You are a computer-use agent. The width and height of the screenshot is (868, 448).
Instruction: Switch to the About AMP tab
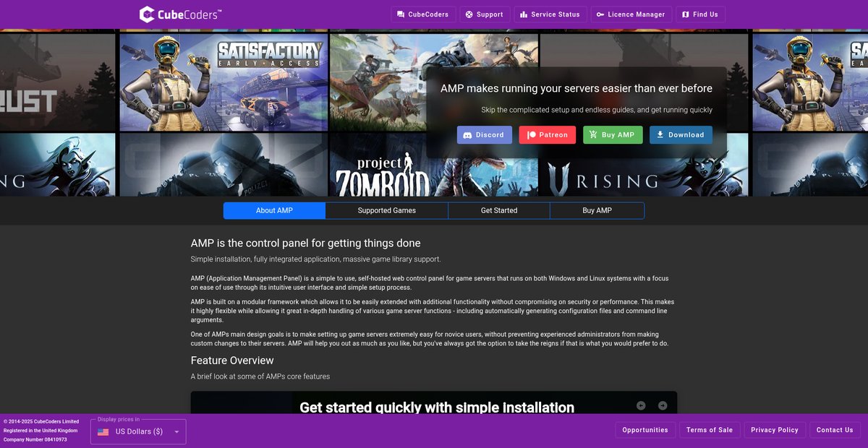click(274, 210)
